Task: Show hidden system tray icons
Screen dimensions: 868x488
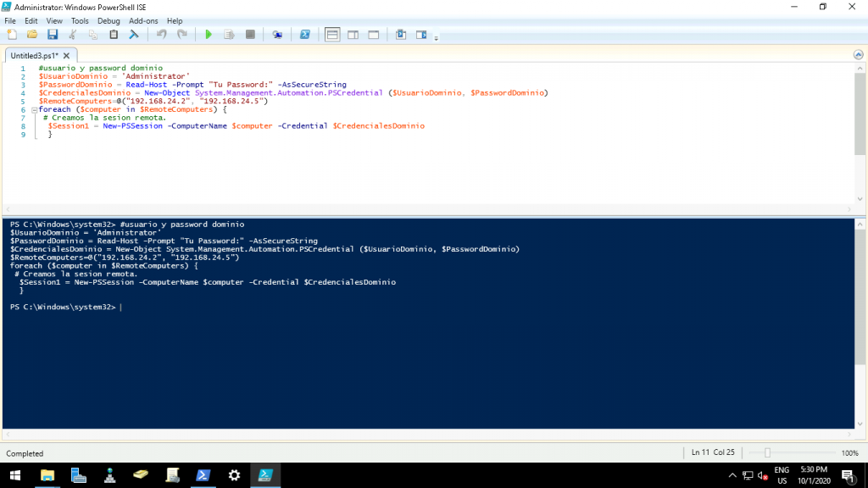Action: pos(732,475)
